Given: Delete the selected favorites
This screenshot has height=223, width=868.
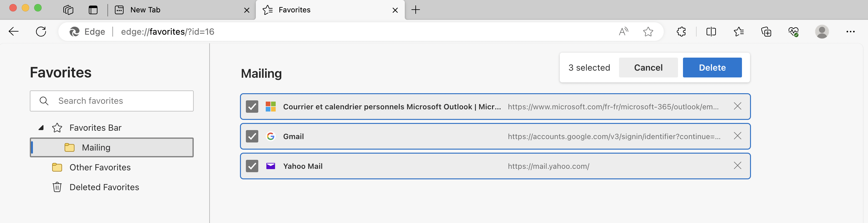Looking at the screenshot, I should click(712, 67).
